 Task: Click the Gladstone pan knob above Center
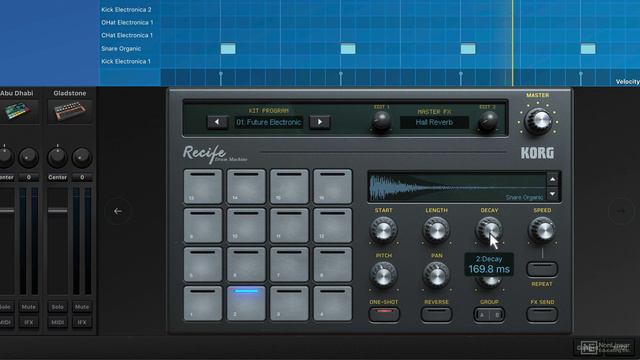(57, 158)
